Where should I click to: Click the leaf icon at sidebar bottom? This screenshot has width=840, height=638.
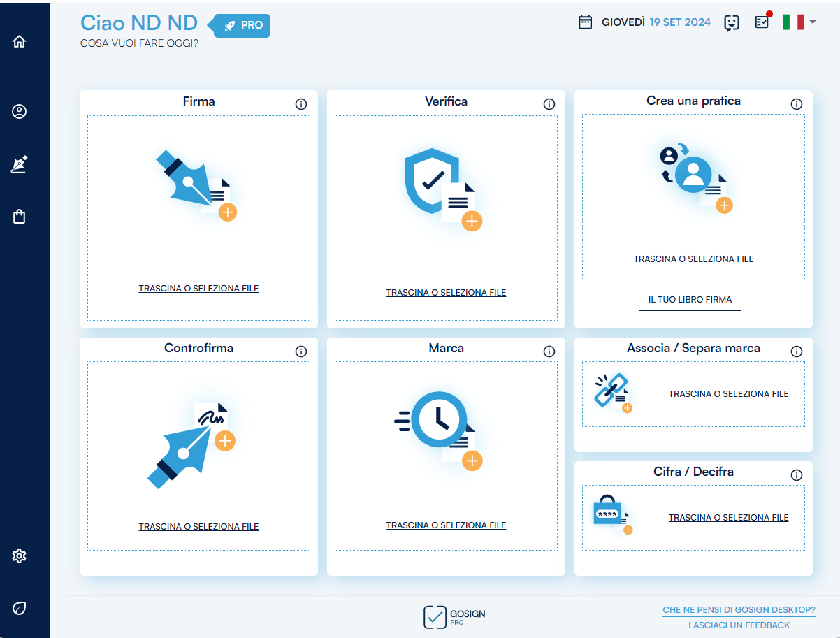[20, 608]
